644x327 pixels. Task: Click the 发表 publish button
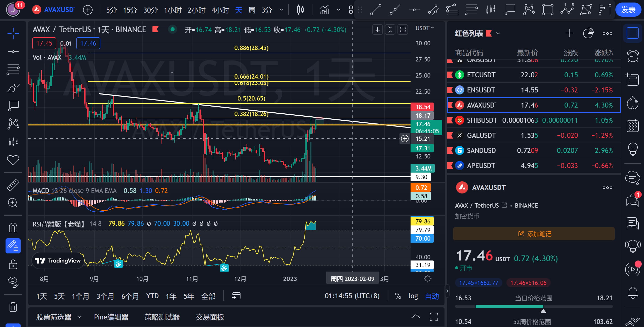(x=628, y=10)
